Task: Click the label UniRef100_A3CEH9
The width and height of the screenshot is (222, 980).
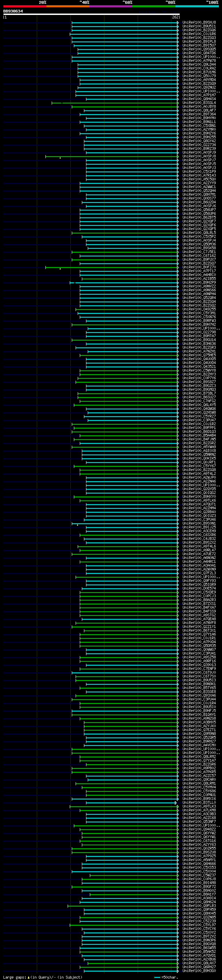Action: click(199, 531)
